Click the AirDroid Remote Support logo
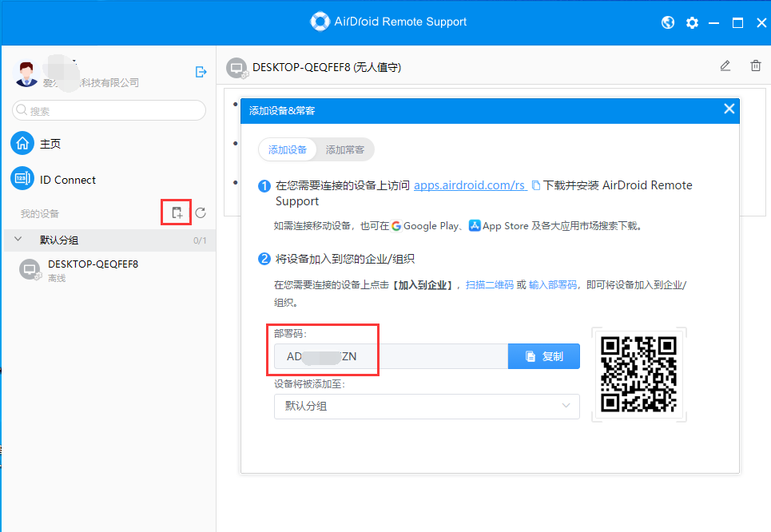 point(320,22)
